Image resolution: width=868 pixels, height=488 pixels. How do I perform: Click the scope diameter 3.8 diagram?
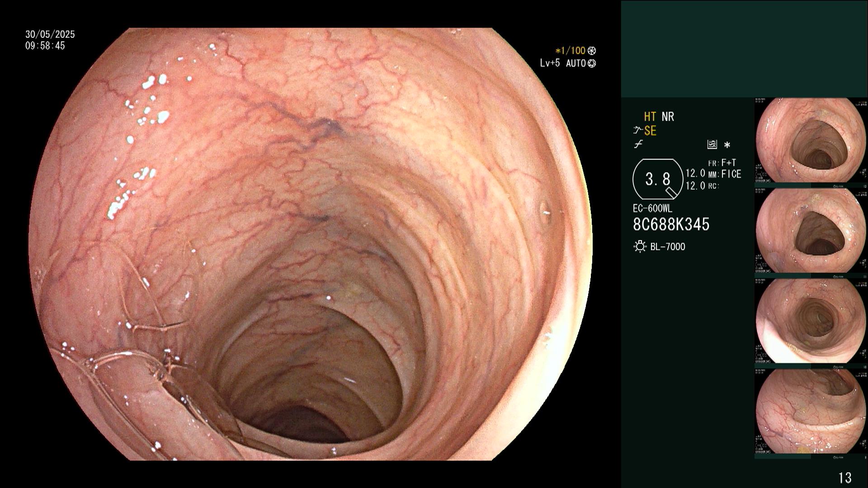point(658,179)
